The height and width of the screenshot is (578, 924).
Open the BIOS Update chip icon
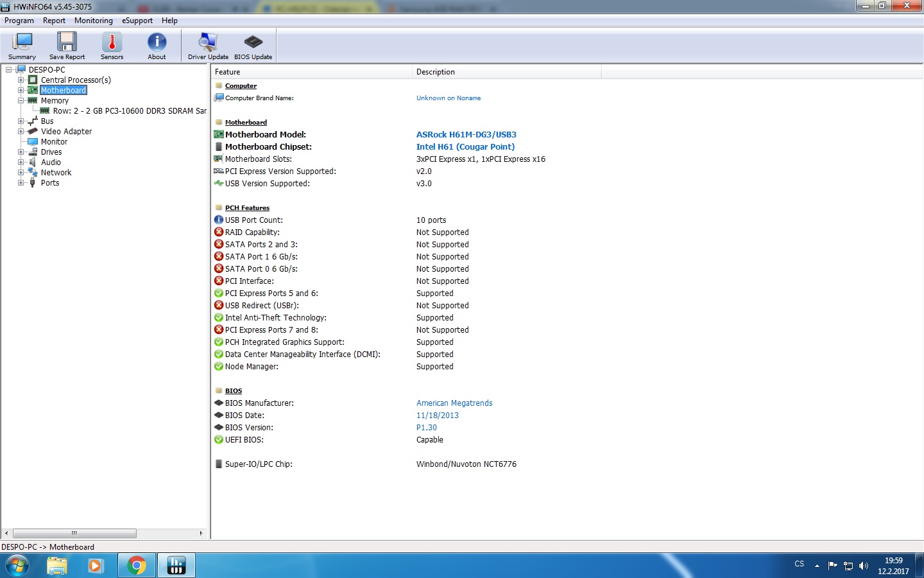[253, 46]
